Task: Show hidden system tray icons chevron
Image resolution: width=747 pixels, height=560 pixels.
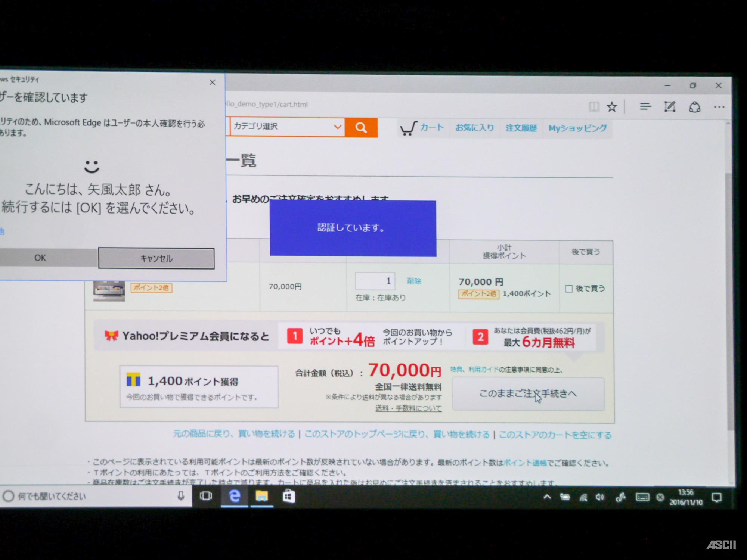Action: pos(547,497)
